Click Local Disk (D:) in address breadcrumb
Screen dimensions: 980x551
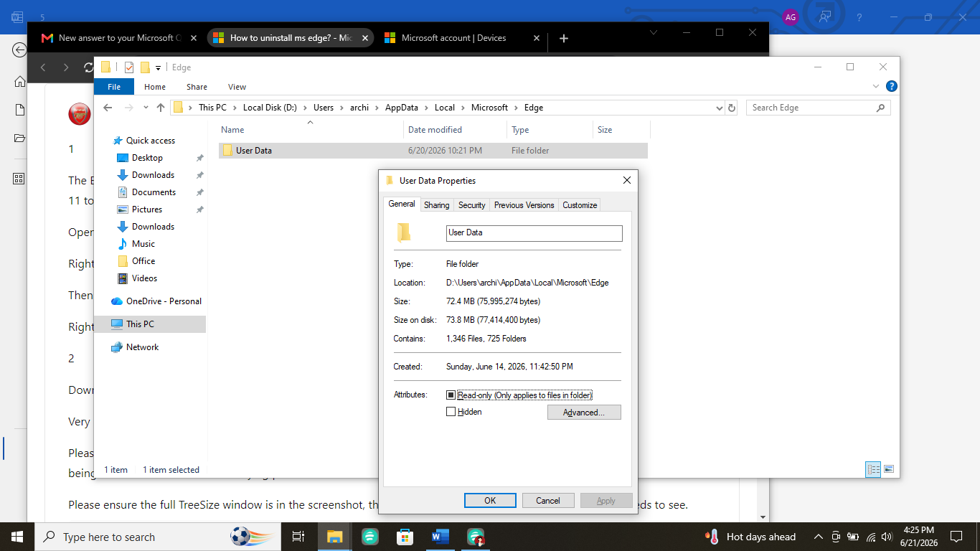pyautogui.click(x=270, y=108)
